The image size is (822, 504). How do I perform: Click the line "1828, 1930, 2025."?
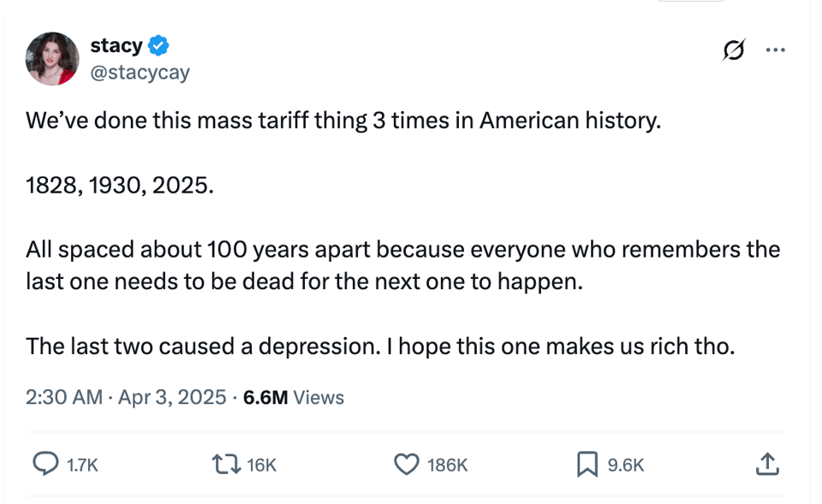(119, 185)
